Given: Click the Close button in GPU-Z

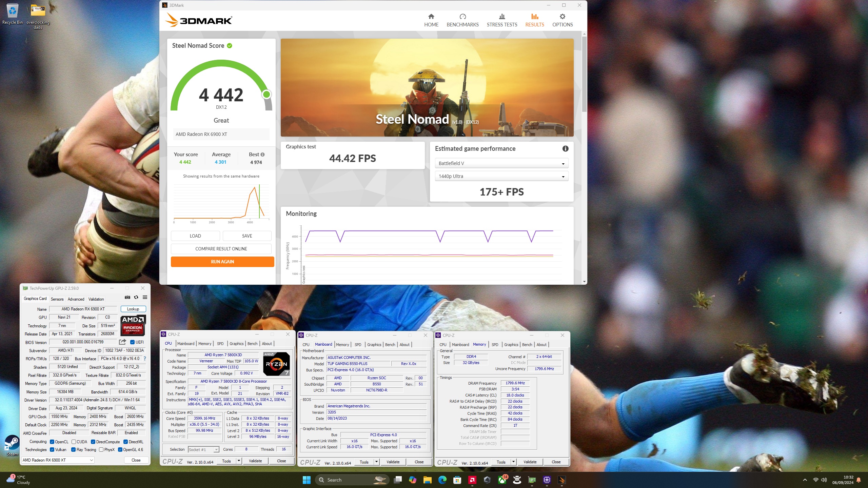Looking at the screenshot, I should tap(136, 460).
